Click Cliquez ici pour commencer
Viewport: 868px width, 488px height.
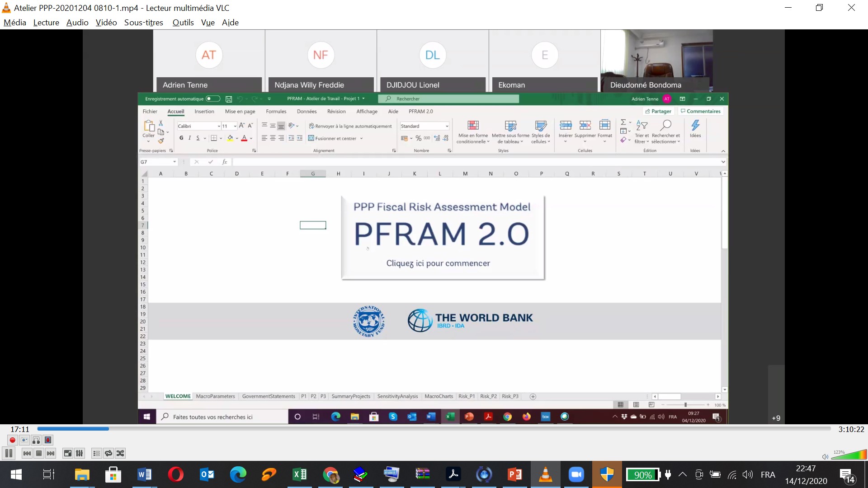click(x=438, y=263)
